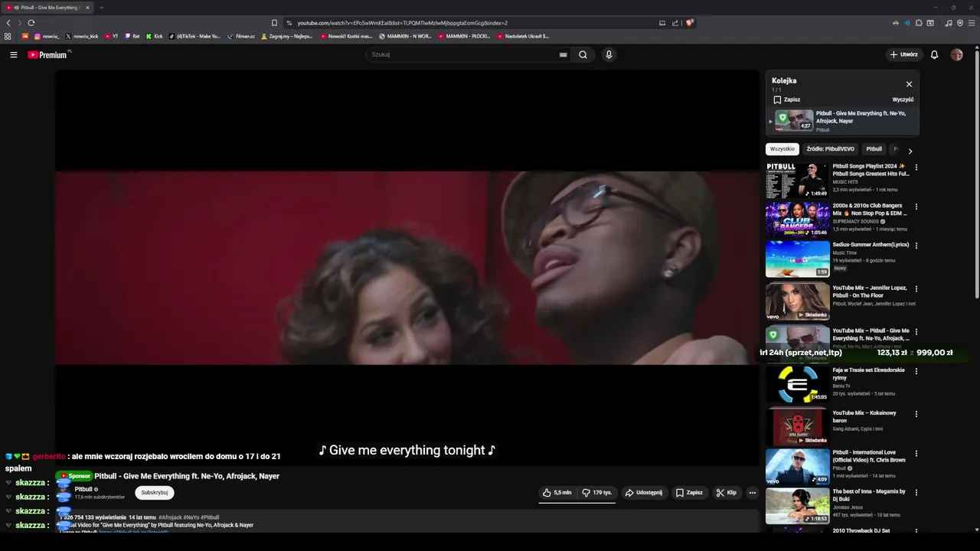Viewport: 980px width, 551px height.
Task: Go to YouTube Premium home logo
Action: point(47,54)
